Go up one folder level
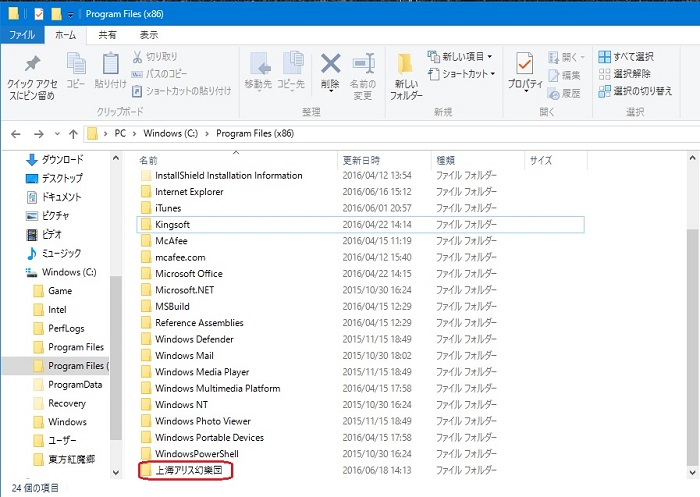Viewport: 700px width, 497px height. [73, 134]
